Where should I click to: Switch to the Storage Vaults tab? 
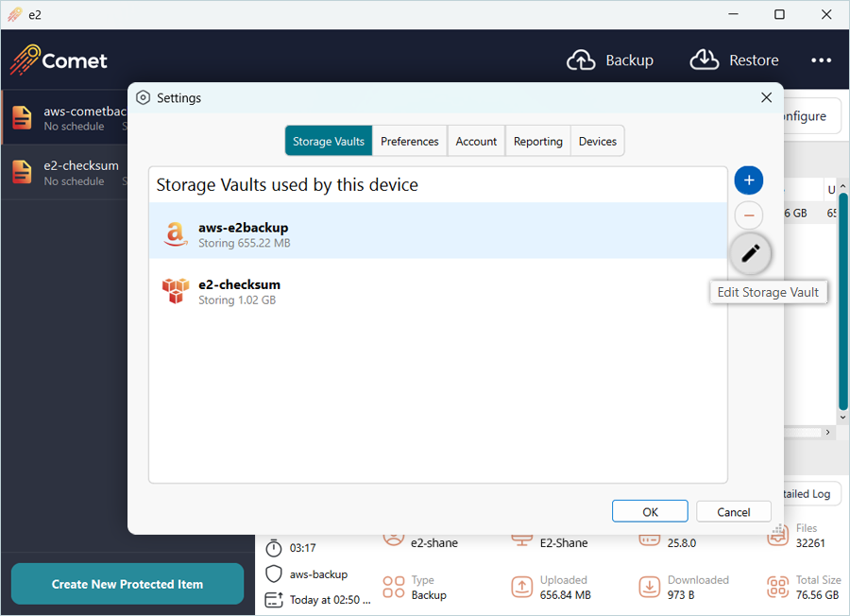329,141
